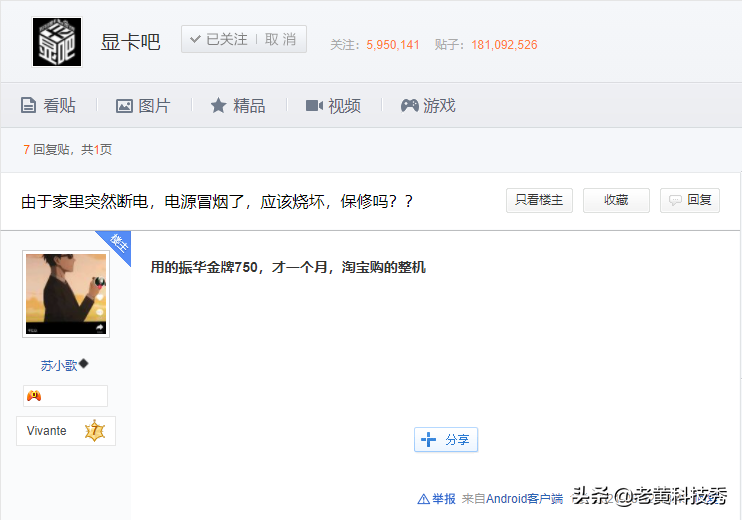742x520 pixels.
Task: Click the picture icon beside 图片
Action: point(124,106)
